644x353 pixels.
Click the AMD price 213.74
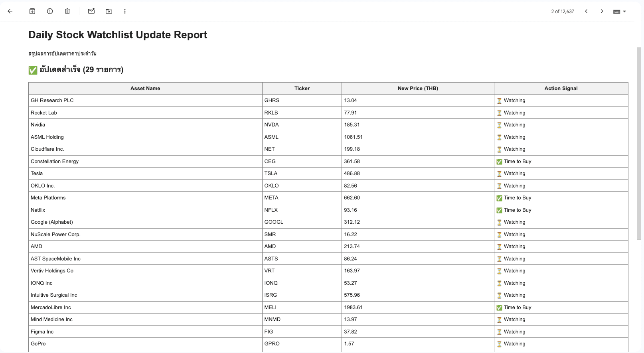418,247
